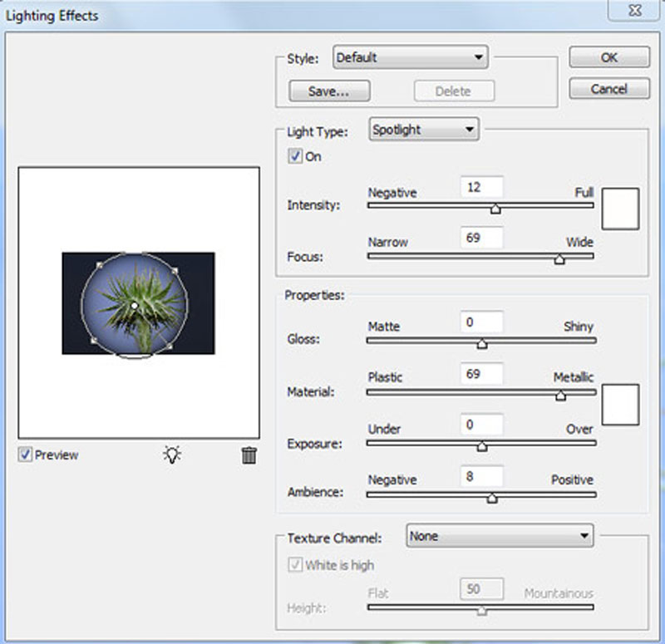This screenshot has width=665, height=644.
Task: Click the Gloss value input field
Action: [x=481, y=322]
